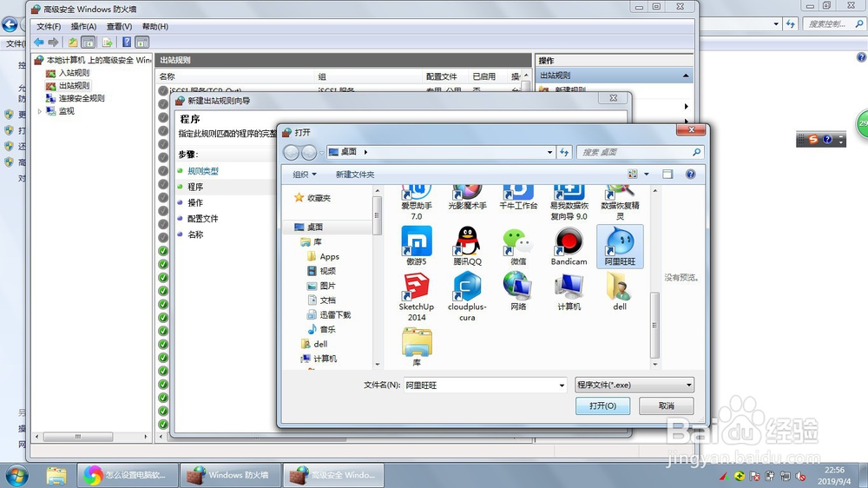Image resolution: width=868 pixels, height=488 pixels.
Task: Expand the 监视 tree node
Action: point(40,111)
